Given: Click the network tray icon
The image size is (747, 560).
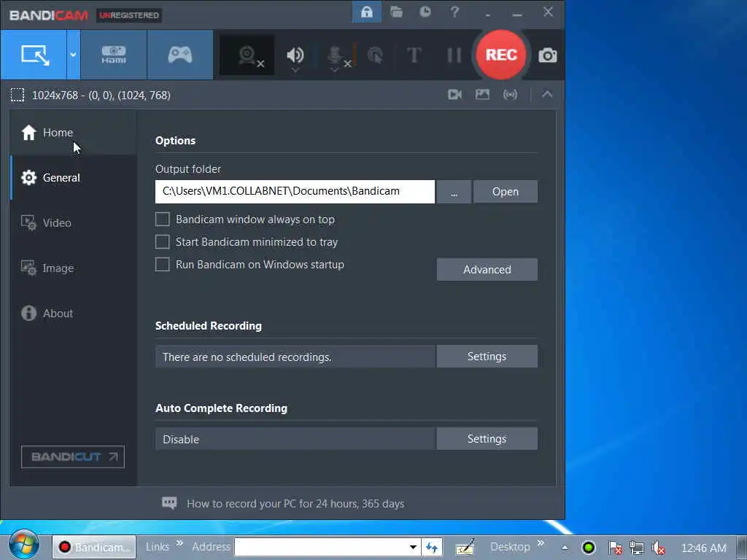Looking at the screenshot, I should (636, 548).
